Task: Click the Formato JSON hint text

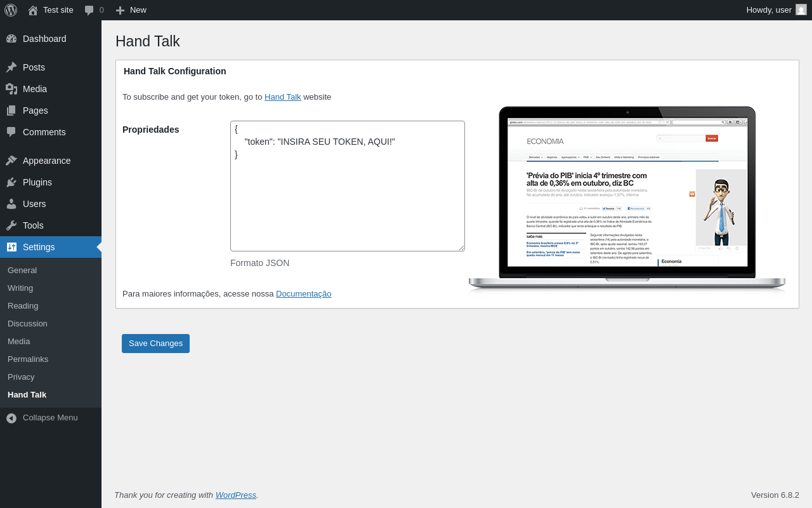Action: pyautogui.click(x=259, y=263)
